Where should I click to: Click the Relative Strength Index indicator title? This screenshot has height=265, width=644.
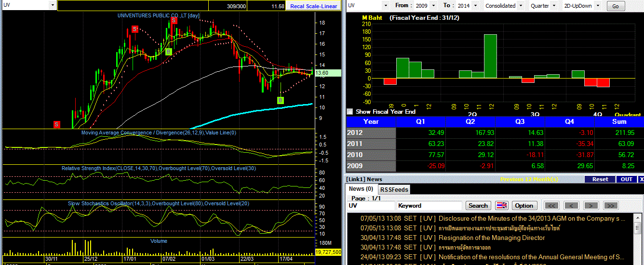[159, 168]
